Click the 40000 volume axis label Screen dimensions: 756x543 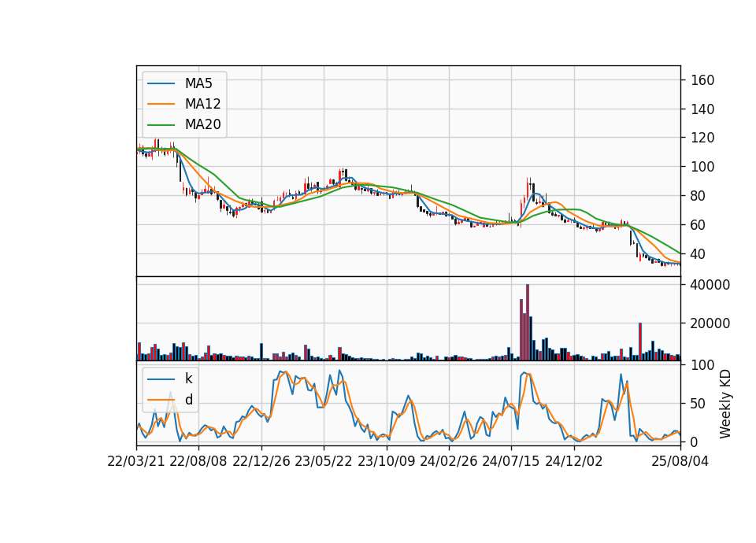point(710,285)
